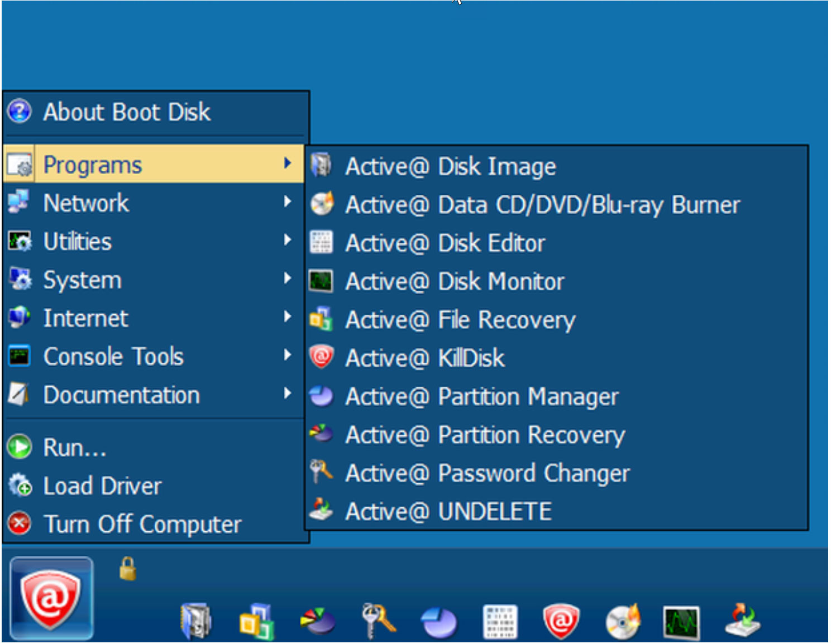Select Programs in the start menu
Viewport: 831px width, 644px height.
pyautogui.click(x=93, y=164)
